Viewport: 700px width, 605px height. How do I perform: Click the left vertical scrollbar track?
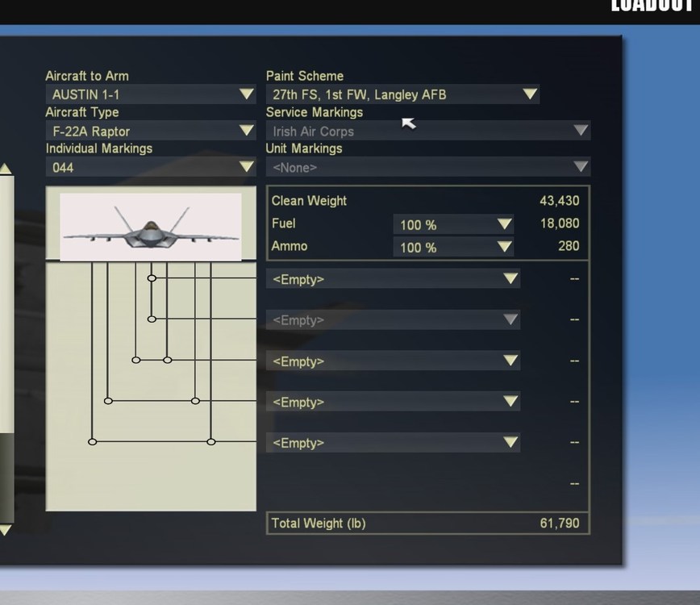tap(6, 348)
